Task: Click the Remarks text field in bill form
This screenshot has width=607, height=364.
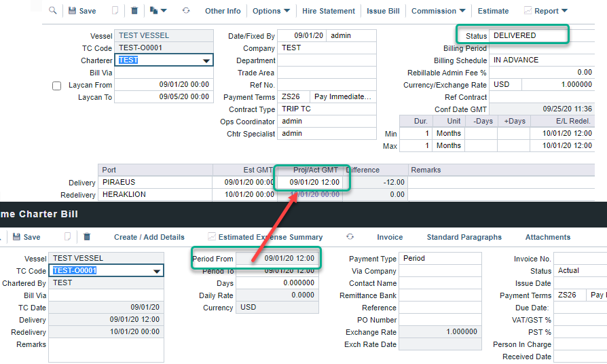Action: tap(106, 350)
